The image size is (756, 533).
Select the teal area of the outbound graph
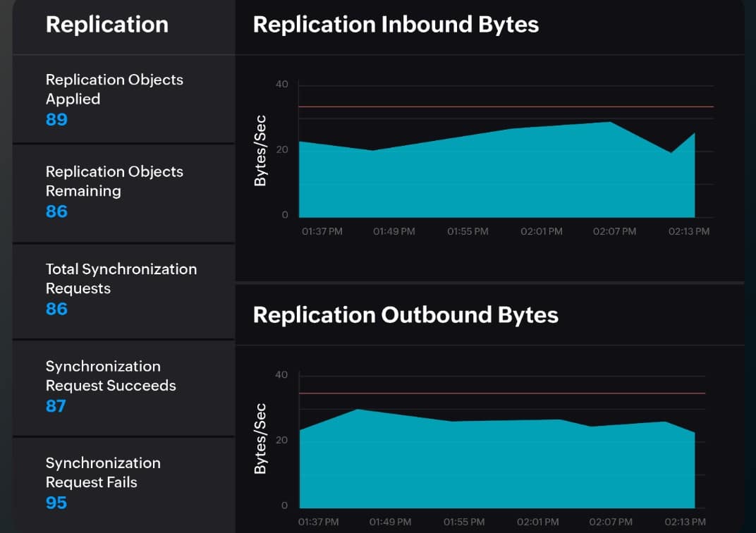tap(494, 465)
